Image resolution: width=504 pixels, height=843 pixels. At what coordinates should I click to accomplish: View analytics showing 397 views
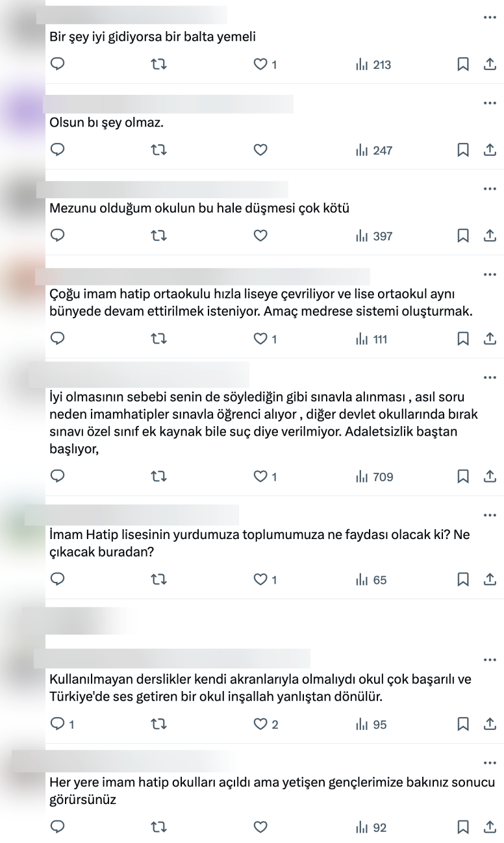coord(374,236)
